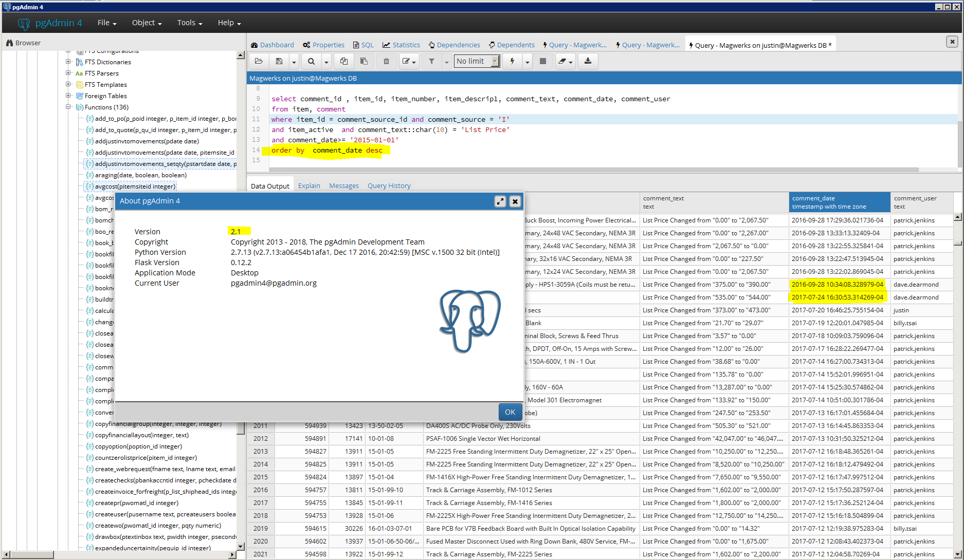Screen dimensions: 964x560
Task: Click the Save query icon
Action: coord(279,61)
